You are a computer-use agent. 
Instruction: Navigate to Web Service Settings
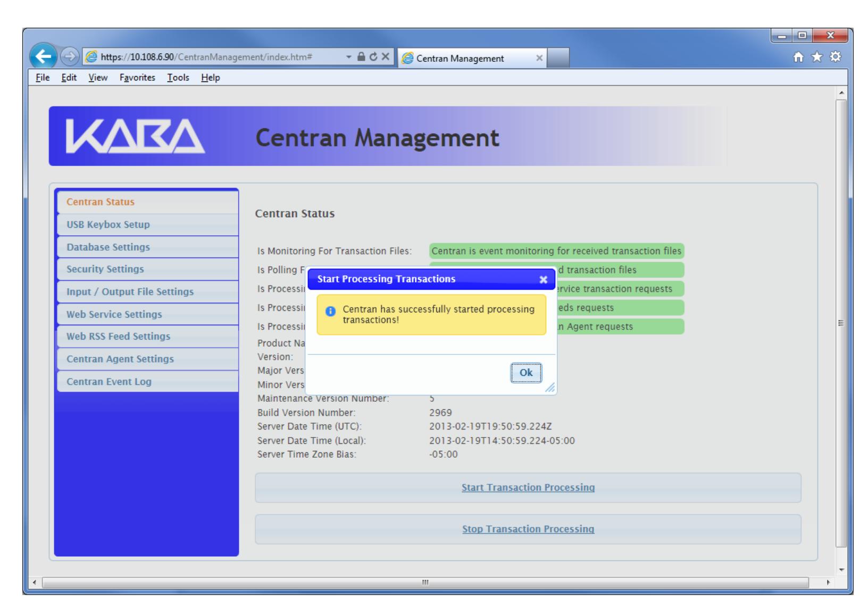147,314
